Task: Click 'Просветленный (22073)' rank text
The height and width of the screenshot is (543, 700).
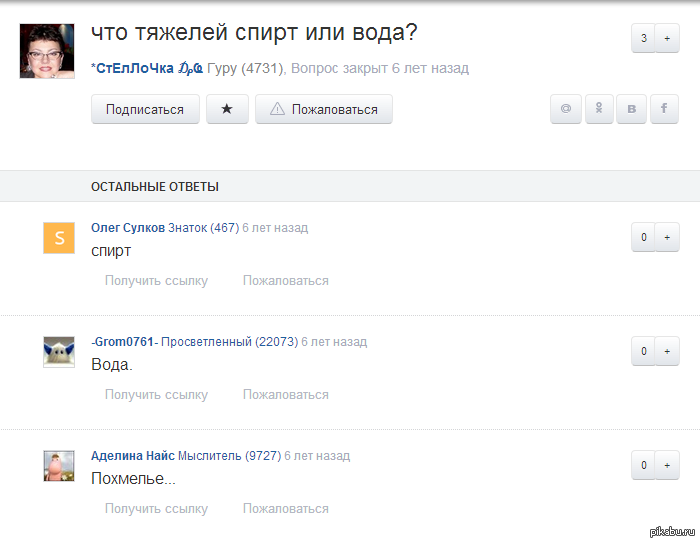Action: pos(229,342)
